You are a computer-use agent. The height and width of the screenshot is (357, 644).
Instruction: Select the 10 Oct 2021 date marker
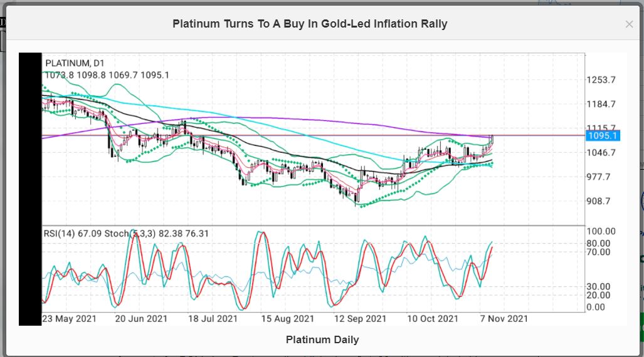click(x=432, y=318)
